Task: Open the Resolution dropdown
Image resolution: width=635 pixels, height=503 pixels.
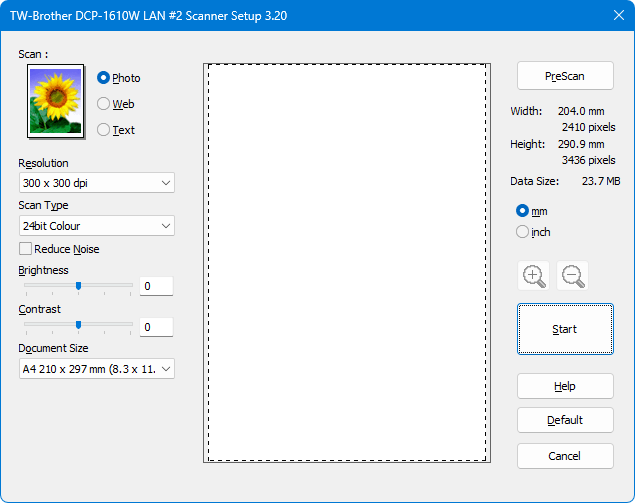Action: 97,183
